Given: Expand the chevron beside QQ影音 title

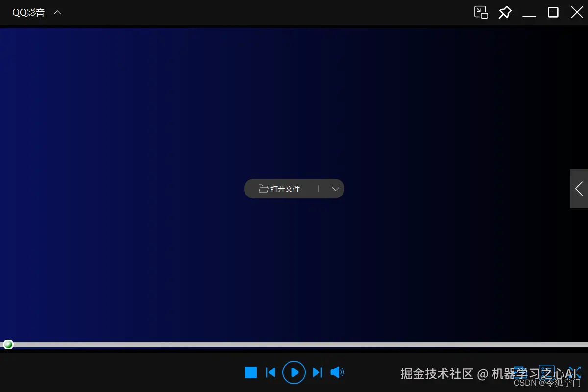Looking at the screenshot, I should (x=57, y=12).
